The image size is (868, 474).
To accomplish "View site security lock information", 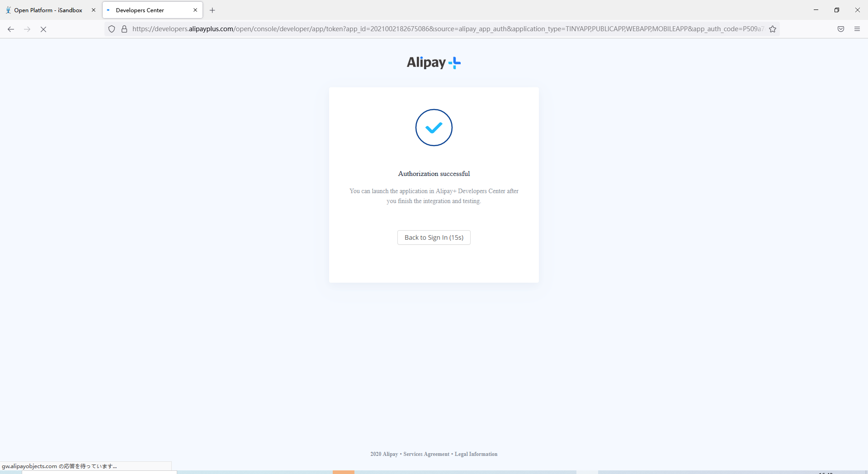I will (124, 29).
